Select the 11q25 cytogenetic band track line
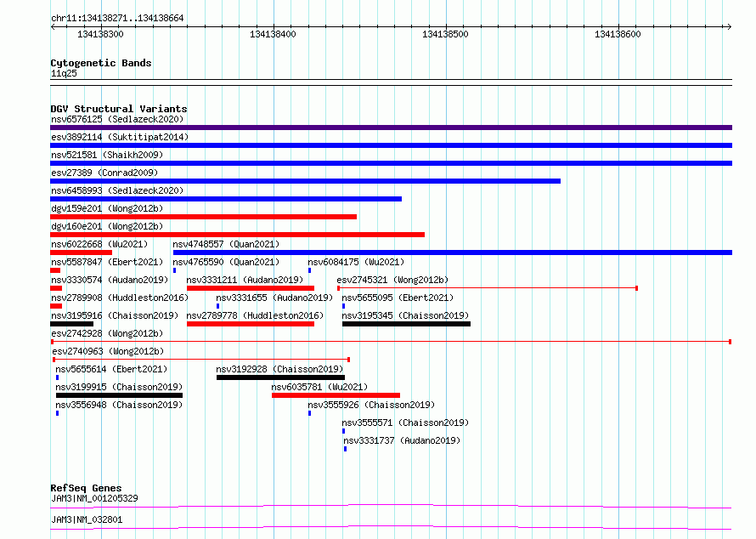Screen dimensions: 756x539 [x=391, y=82]
